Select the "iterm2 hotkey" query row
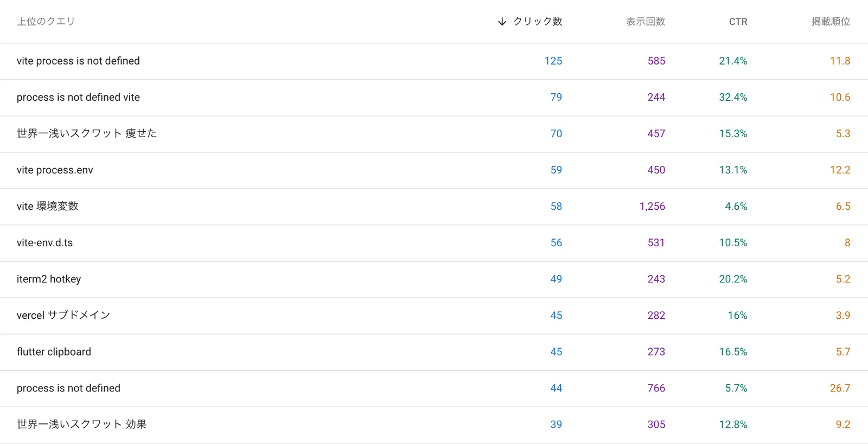This screenshot has height=444, width=868. pyautogui.click(x=49, y=279)
